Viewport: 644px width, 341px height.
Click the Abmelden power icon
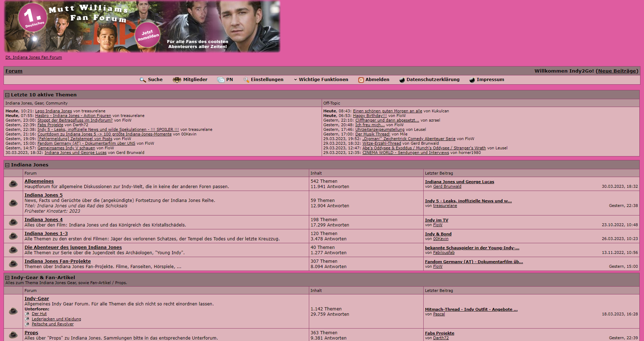click(361, 80)
